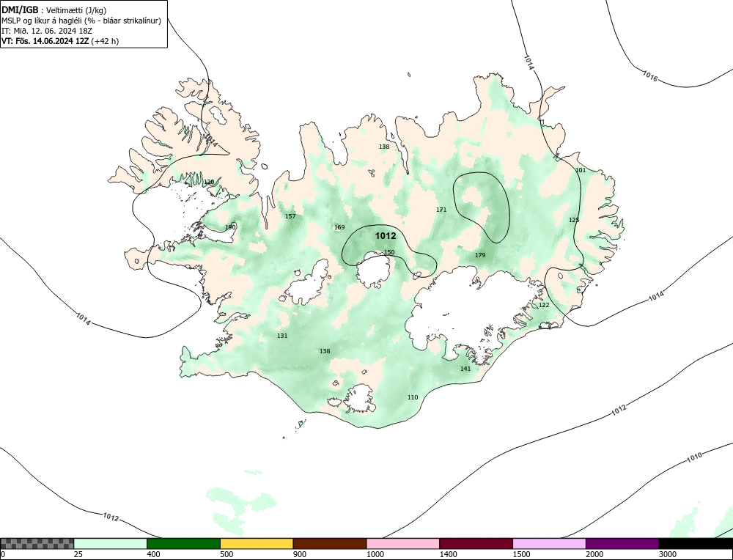The width and height of the screenshot is (733, 560).
Task: Click the CAPE value 141
Action: tap(465, 369)
